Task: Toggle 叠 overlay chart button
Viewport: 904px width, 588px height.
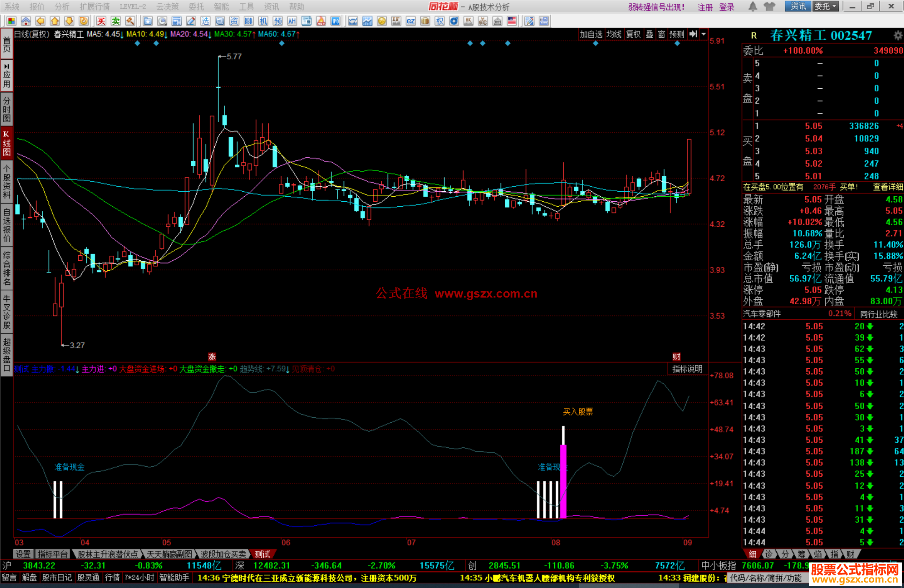Action: (x=649, y=34)
